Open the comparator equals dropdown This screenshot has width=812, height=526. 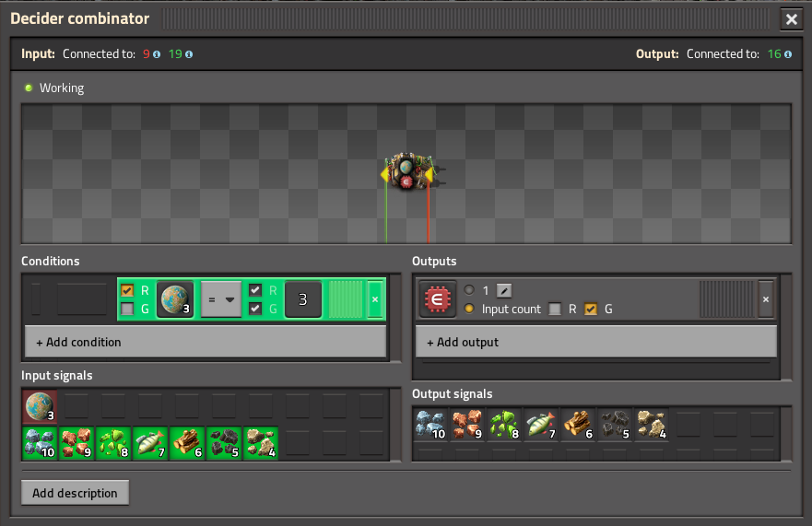click(x=221, y=299)
